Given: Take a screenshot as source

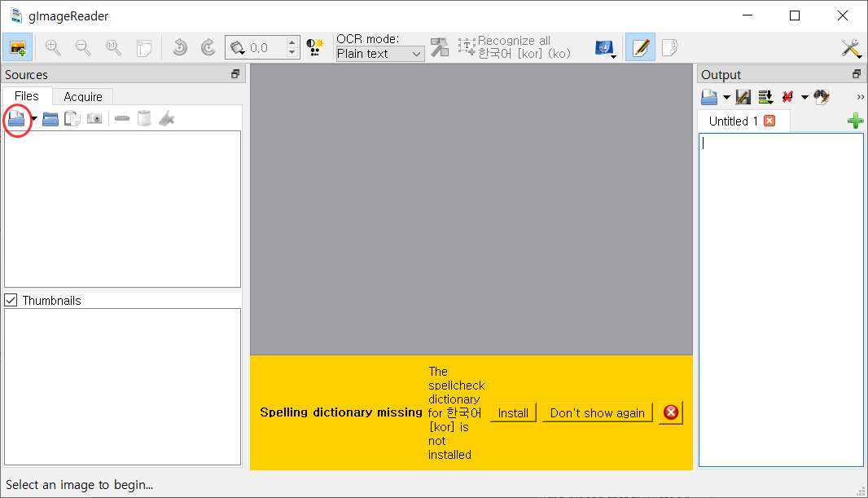Looking at the screenshot, I should point(94,118).
